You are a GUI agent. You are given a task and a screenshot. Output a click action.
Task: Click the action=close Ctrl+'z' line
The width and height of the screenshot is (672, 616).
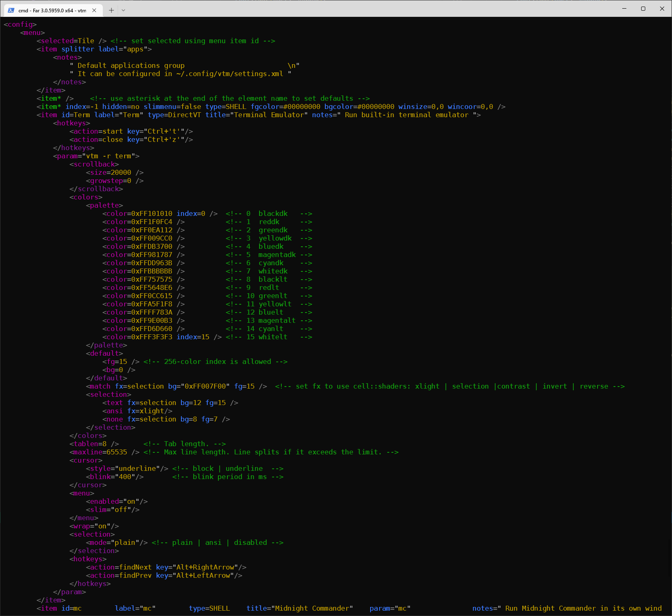tap(131, 140)
